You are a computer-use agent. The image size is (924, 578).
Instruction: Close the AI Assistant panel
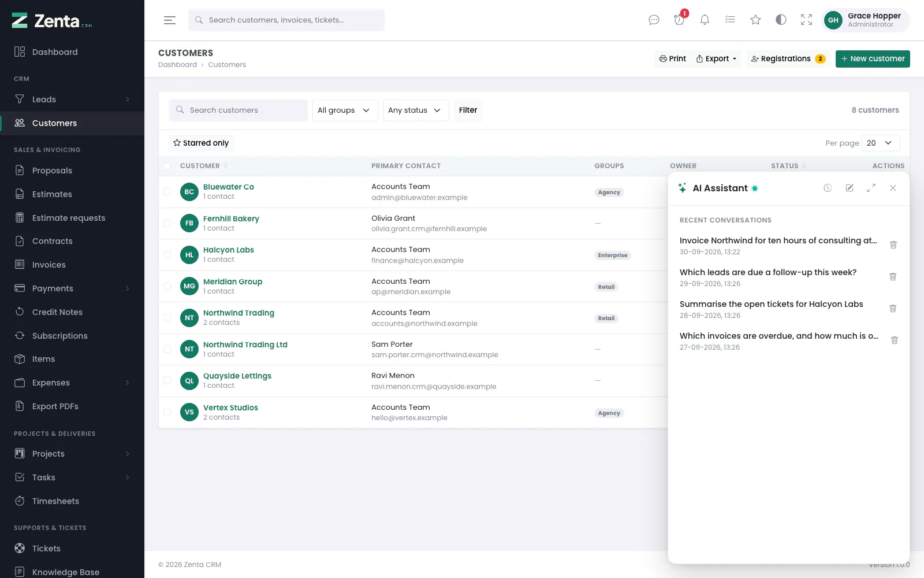point(893,188)
